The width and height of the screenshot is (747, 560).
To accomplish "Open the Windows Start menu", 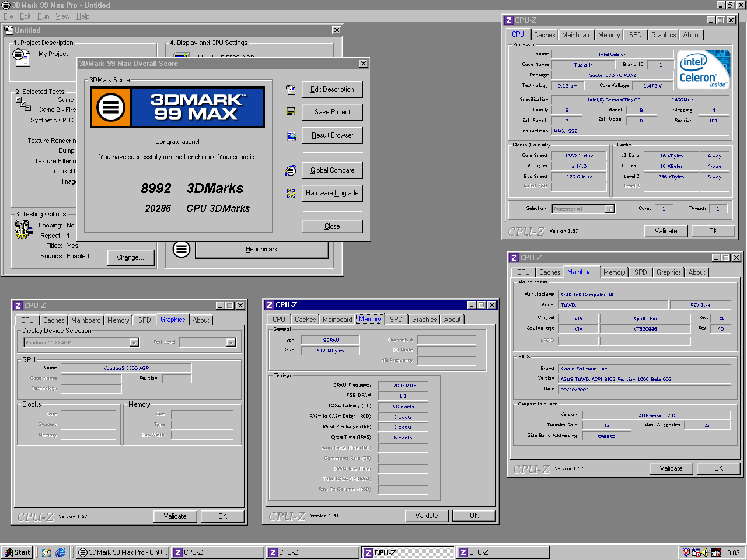I will (x=17, y=552).
